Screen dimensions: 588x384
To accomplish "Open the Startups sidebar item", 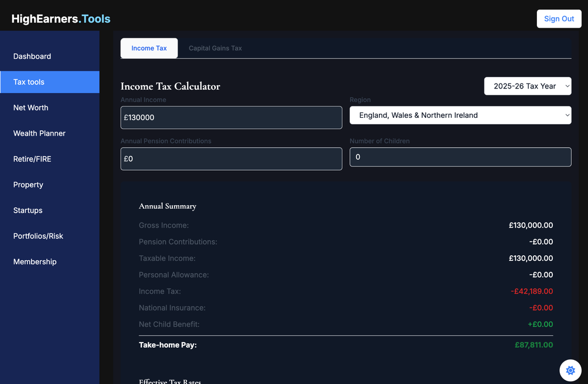I will pos(28,210).
